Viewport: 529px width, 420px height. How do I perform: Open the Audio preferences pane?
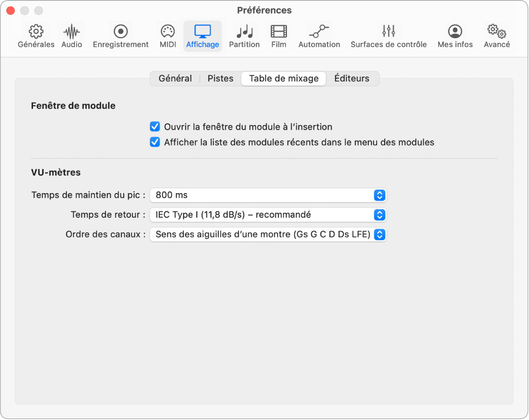tap(71, 36)
